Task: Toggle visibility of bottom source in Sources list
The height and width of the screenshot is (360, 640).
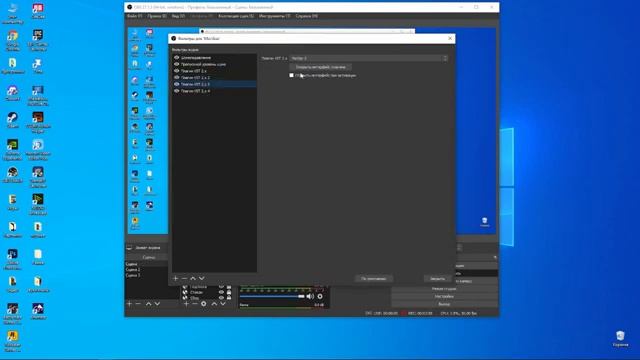Action: click(221, 298)
